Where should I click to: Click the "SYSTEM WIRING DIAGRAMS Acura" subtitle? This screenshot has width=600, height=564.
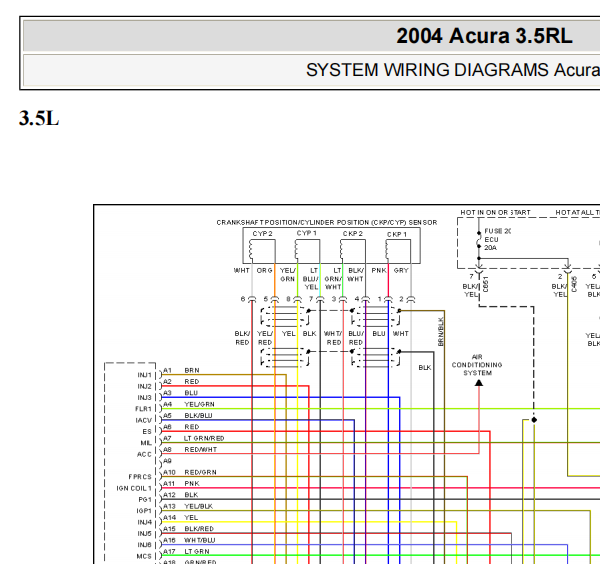click(453, 70)
